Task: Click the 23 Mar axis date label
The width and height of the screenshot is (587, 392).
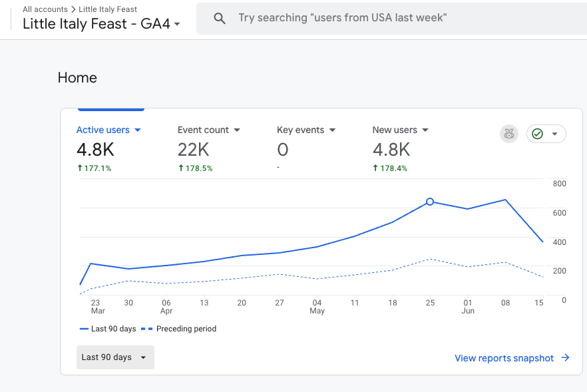Action: tap(98, 307)
